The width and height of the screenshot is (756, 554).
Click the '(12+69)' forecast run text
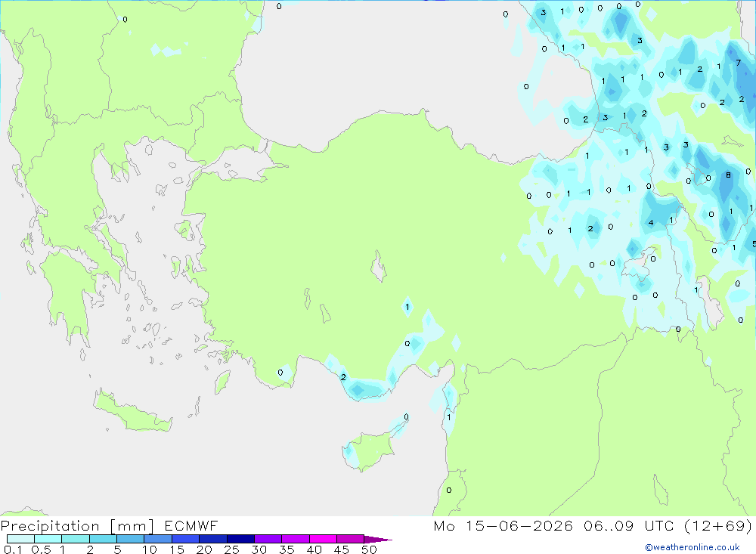click(x=718, y=525)
